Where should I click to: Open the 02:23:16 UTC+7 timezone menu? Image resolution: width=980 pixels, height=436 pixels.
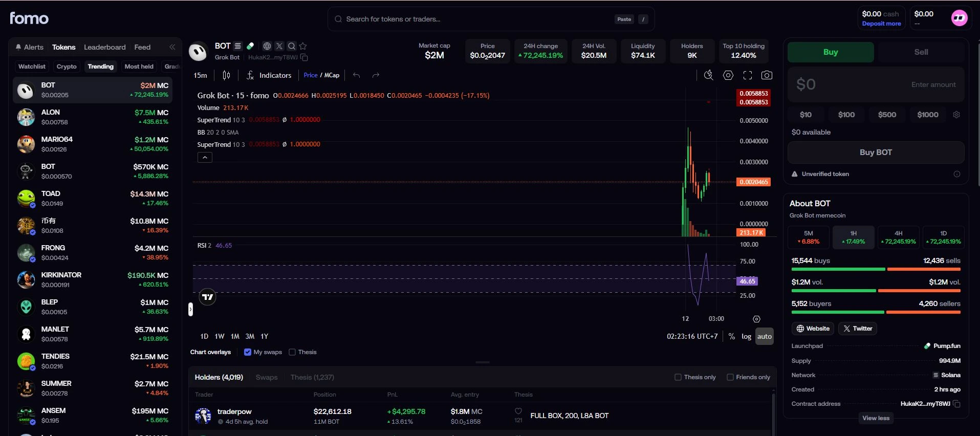tap(692, 336)
